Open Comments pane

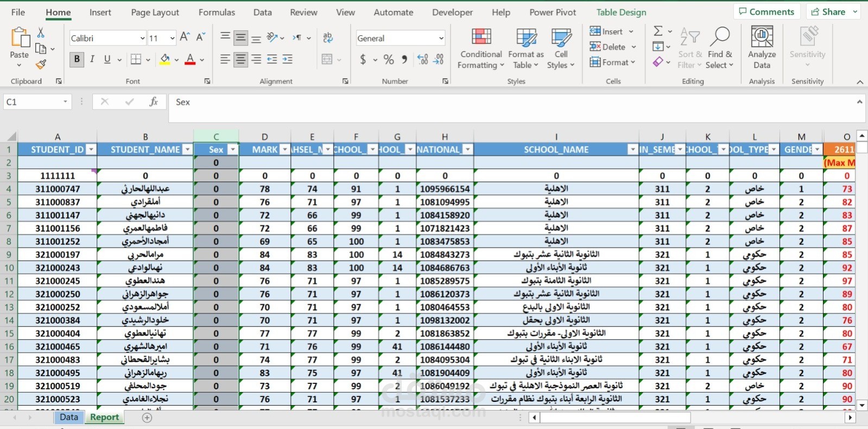pos(766,11)
